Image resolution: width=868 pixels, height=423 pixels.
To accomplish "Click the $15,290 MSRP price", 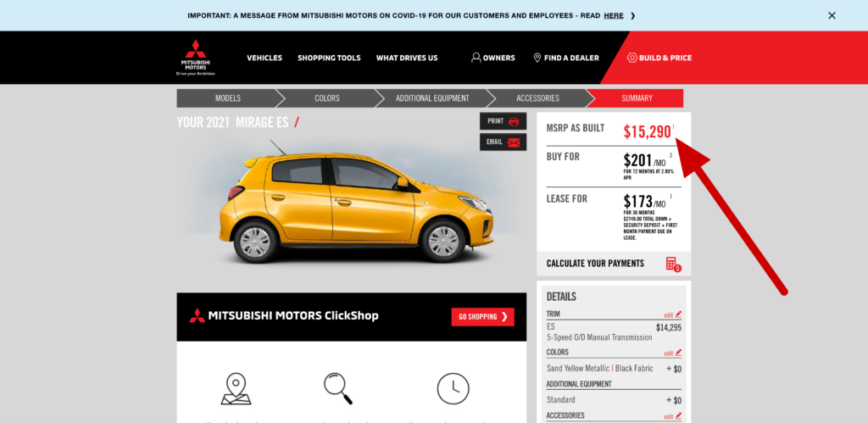I will coord(647,131).
